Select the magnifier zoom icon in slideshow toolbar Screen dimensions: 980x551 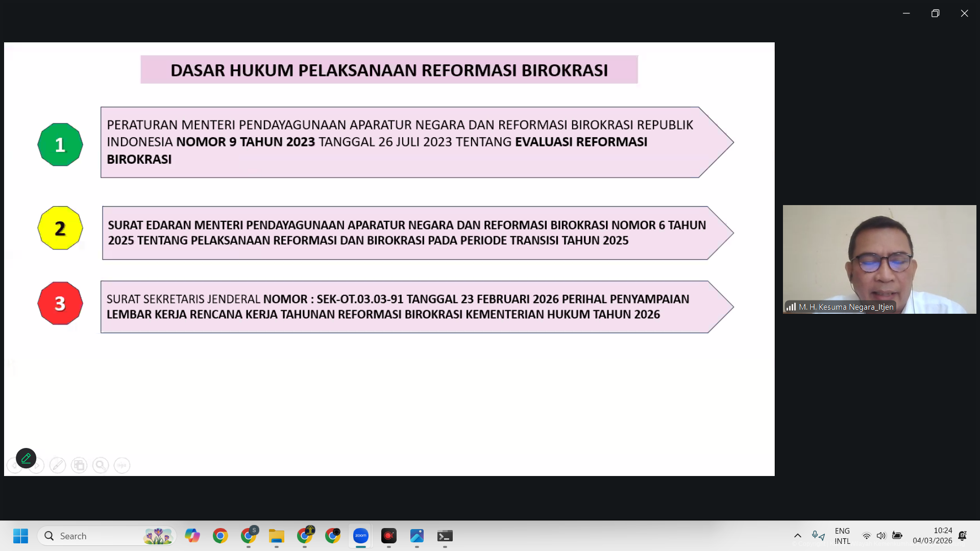point(101,465)
